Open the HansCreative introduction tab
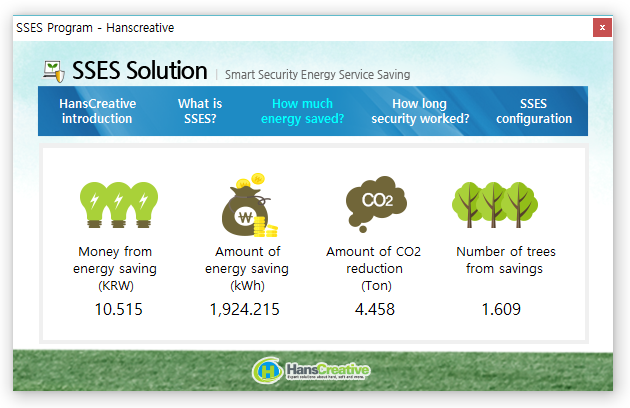 [97, 111]
